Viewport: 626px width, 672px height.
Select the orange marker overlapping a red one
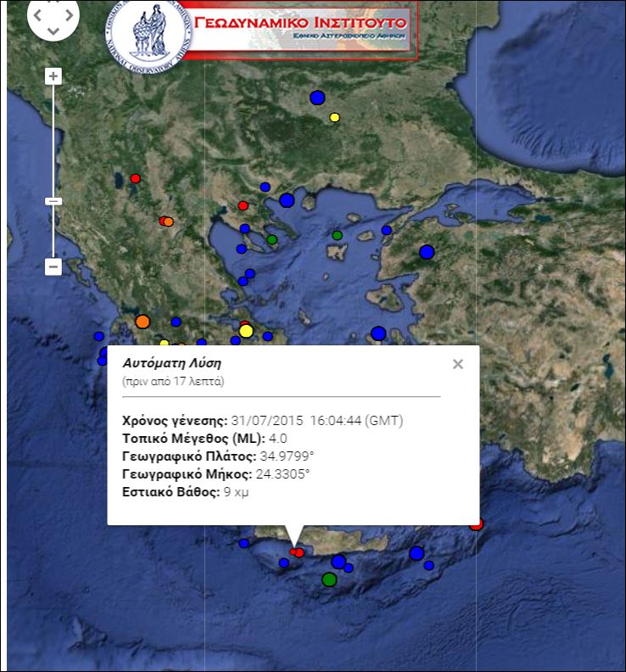coord(169,221)
